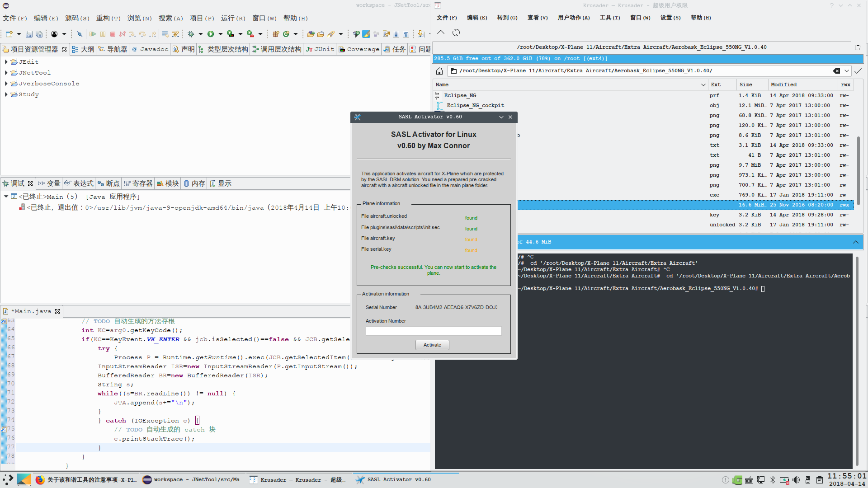Click the Coverage launch icon
The image size is (868, 488).
[x=231, y=34]
